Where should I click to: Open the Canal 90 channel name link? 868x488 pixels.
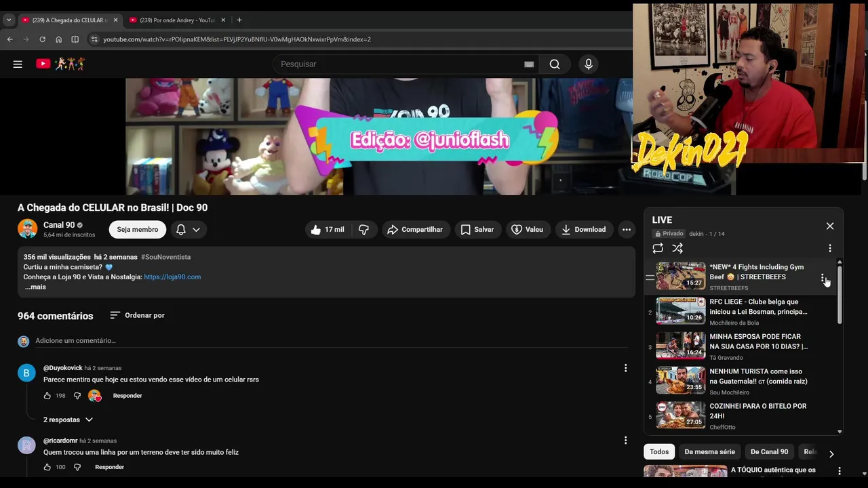click(59, 225)
